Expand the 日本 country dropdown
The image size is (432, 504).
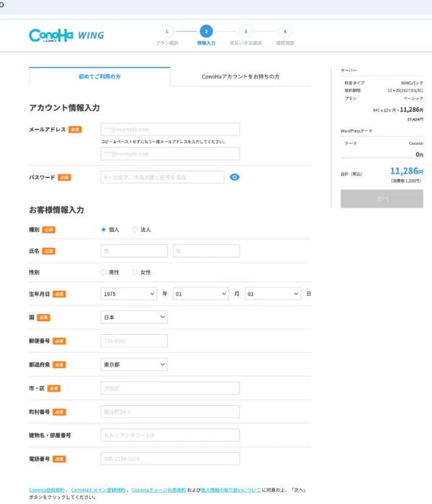point(134,317)
